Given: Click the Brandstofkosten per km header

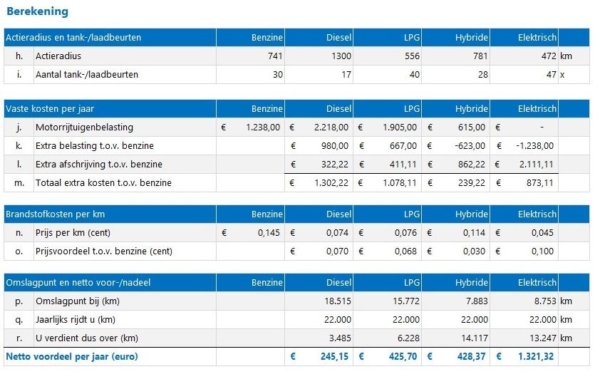Looking at the screenshot, I should click(55, 214).
